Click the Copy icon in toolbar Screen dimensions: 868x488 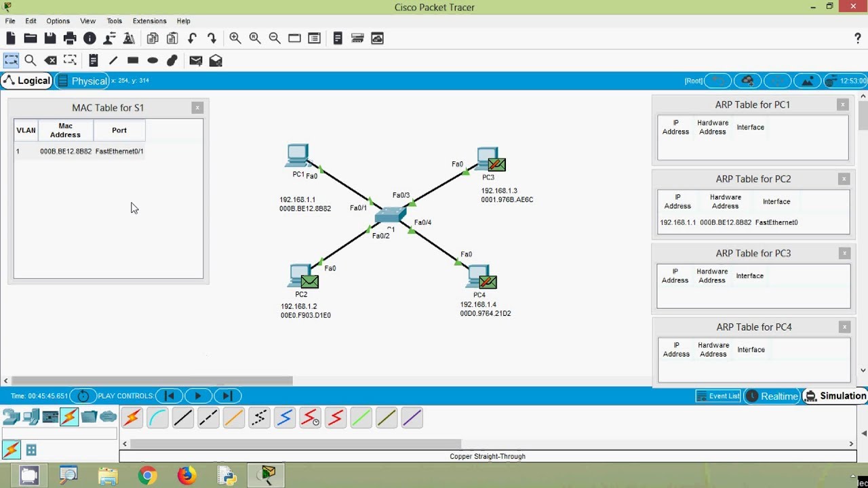point(153,39)
